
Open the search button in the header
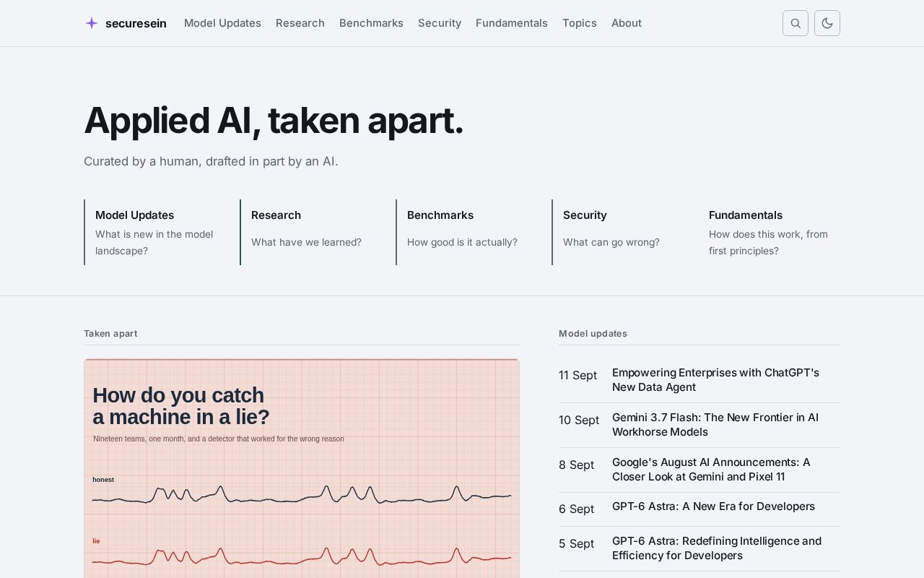(796, 23)
